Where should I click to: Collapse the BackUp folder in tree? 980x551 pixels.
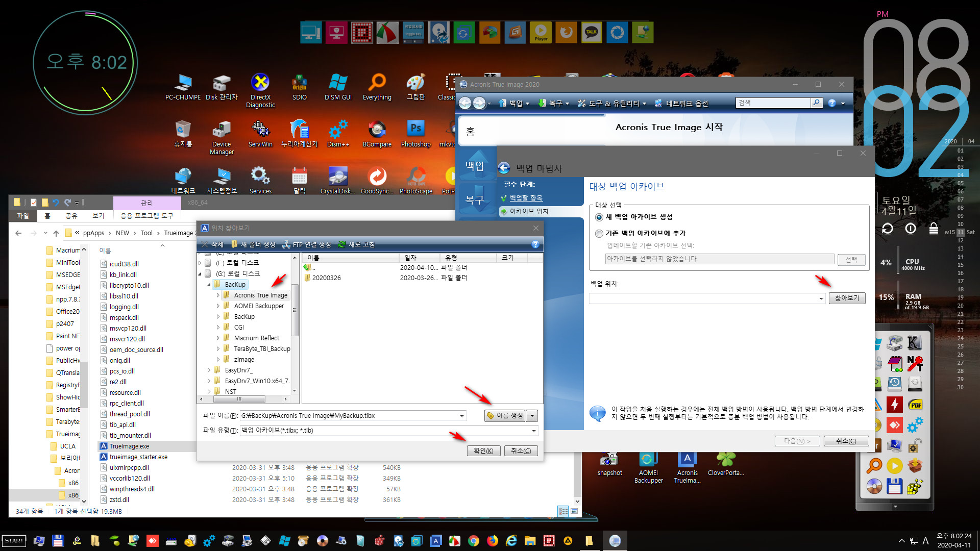tap(209, 285)
